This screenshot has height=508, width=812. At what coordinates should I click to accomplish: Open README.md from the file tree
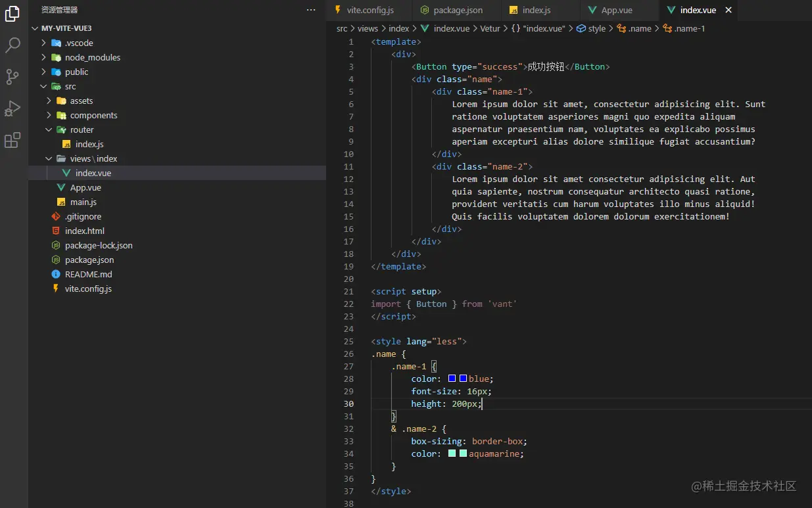pyautogui.click(x=88, y=274)
